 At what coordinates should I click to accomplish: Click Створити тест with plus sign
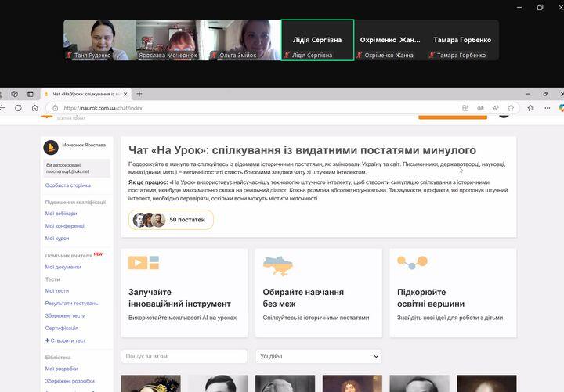coord(65,340)
